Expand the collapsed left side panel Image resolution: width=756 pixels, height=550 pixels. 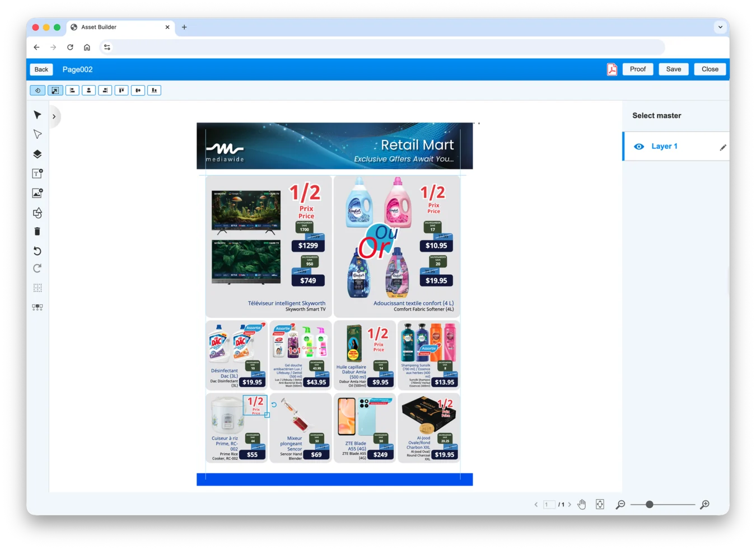[x=54, y=116]
